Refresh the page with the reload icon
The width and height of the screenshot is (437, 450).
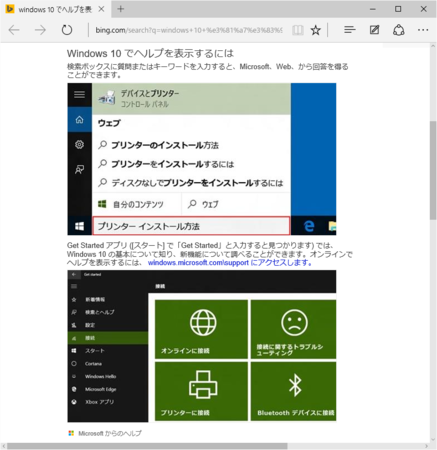(67, 30)
